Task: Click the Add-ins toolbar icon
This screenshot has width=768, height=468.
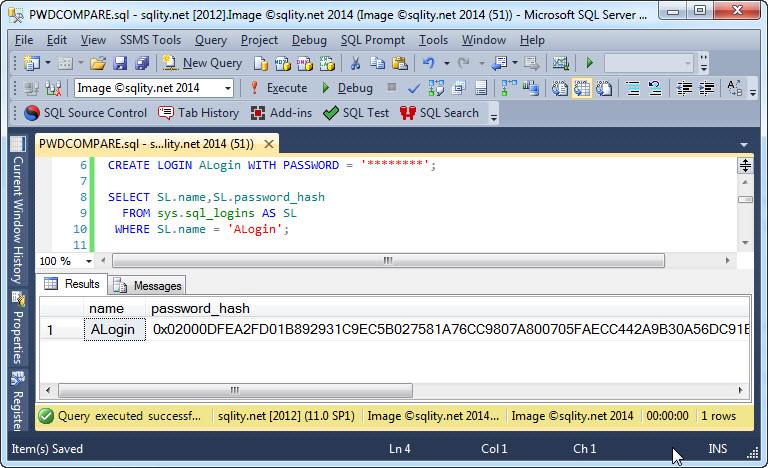Action: 281,113
